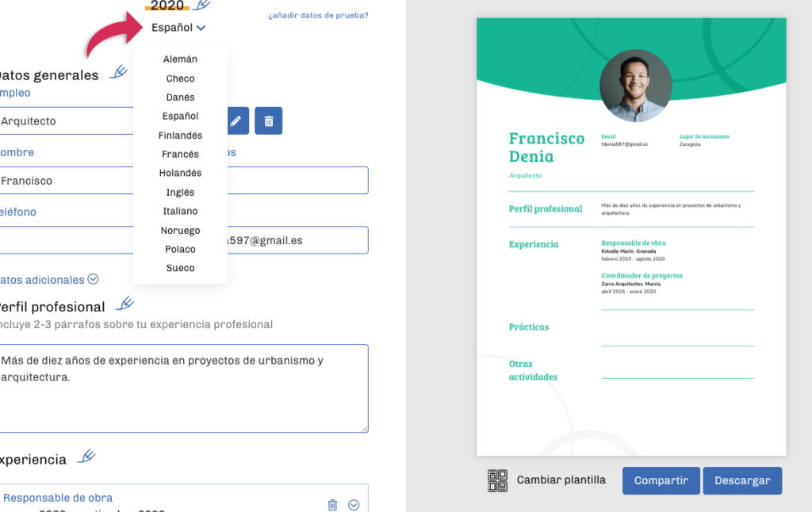
Task: Pick Polaco from the language list
Action: (180, 249)
